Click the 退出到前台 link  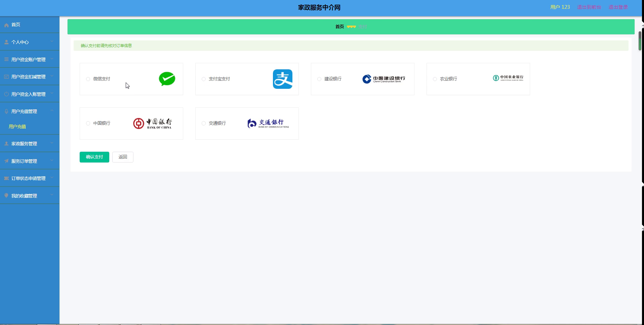point(589,7)
